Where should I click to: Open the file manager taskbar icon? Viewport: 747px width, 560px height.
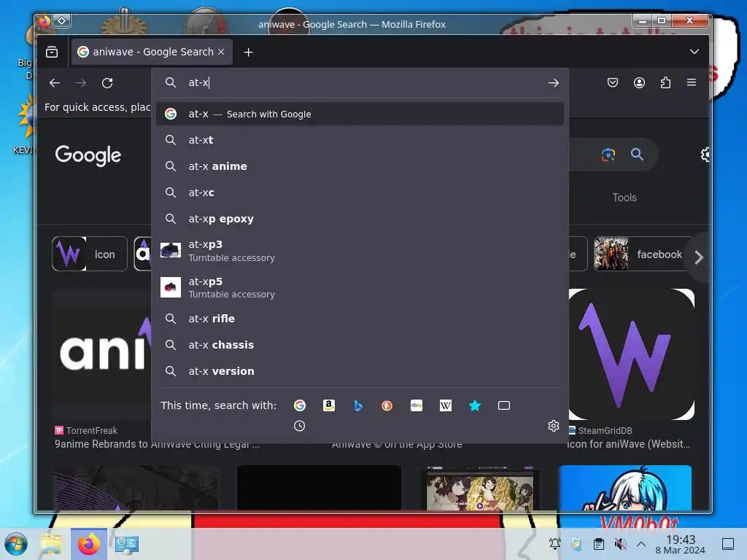51,544
